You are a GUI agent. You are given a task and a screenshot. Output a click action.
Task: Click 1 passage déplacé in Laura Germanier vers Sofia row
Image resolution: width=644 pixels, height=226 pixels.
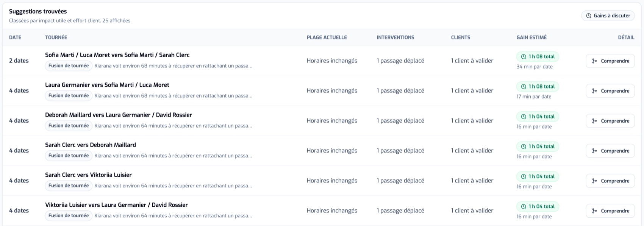coord(400,90)
